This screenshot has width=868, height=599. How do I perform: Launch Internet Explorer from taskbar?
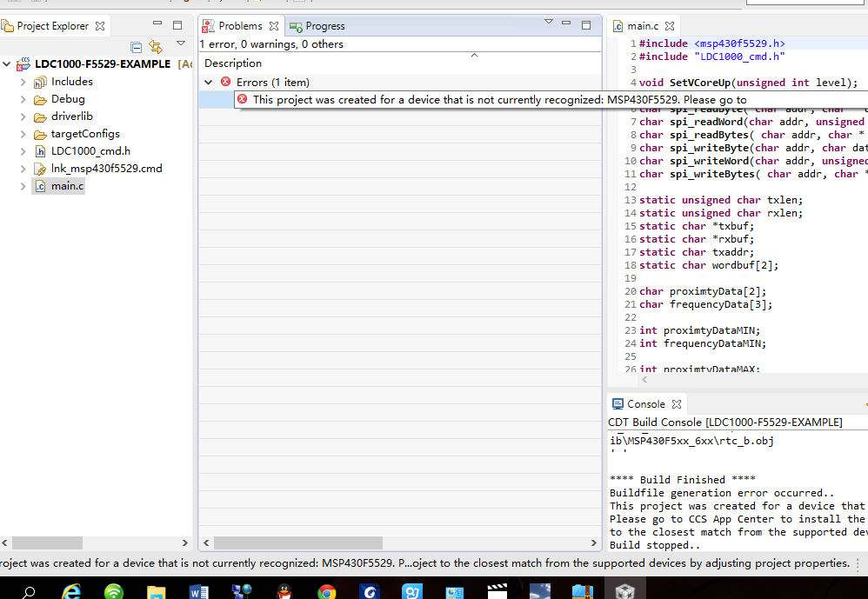click(x=70, y=592)
